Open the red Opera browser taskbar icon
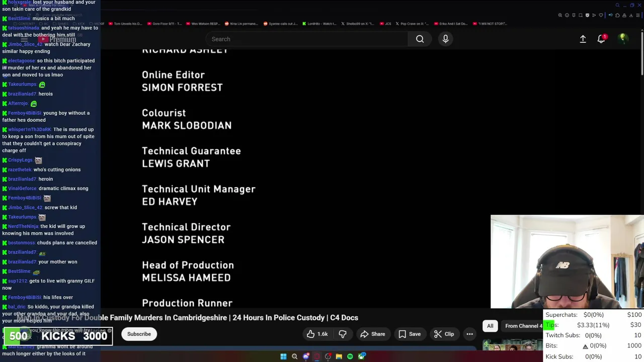The width and height of the screenshot is (644, 362). (317, 356)
